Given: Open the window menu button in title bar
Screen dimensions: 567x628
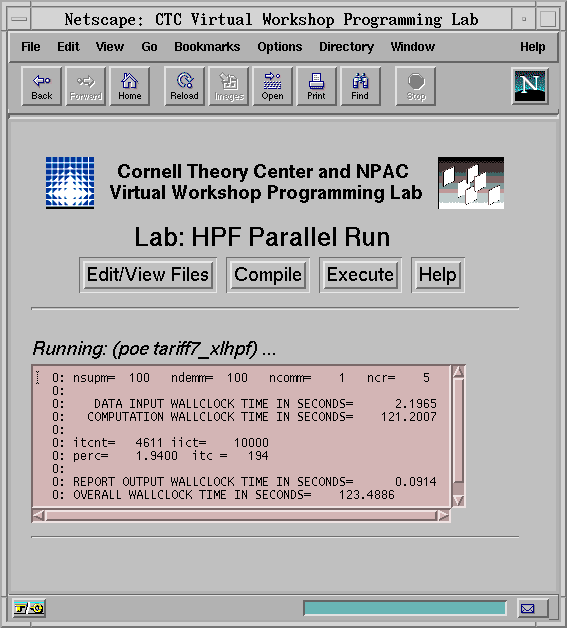Looking at the screenshot, I should pyautogui.click(x=19, y=19).
